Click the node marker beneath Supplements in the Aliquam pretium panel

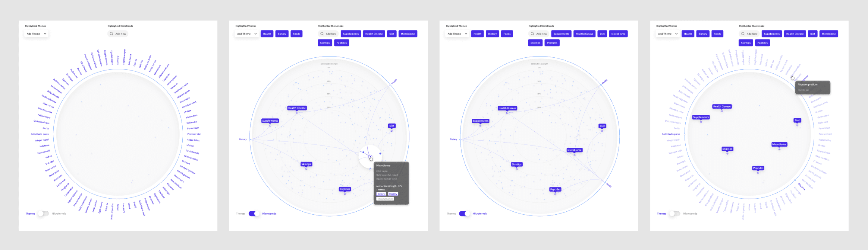(700, 122)
